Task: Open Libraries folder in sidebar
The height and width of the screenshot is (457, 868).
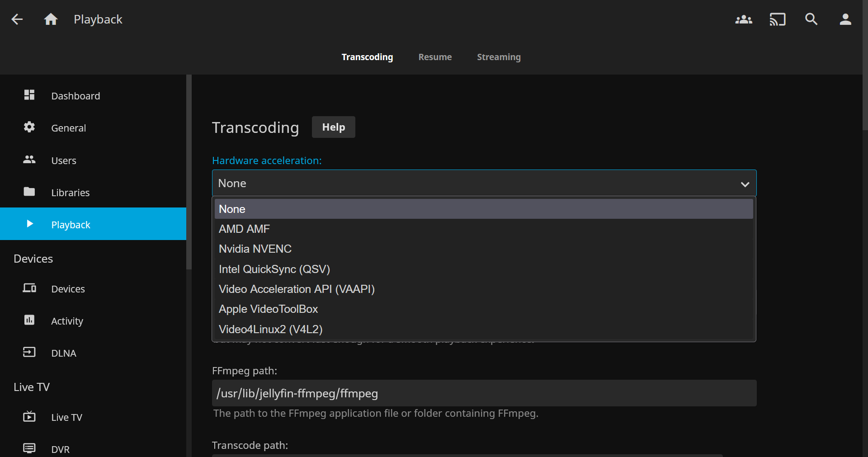Action: 70,193
